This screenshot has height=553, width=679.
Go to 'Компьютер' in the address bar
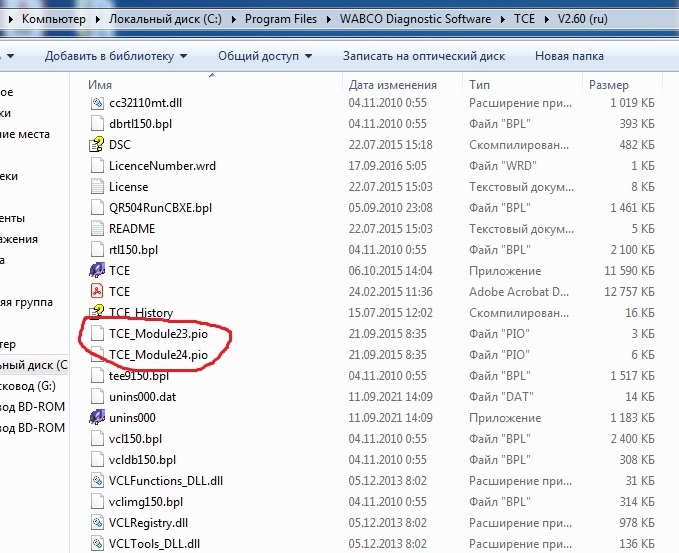click(x=54, y=19)
